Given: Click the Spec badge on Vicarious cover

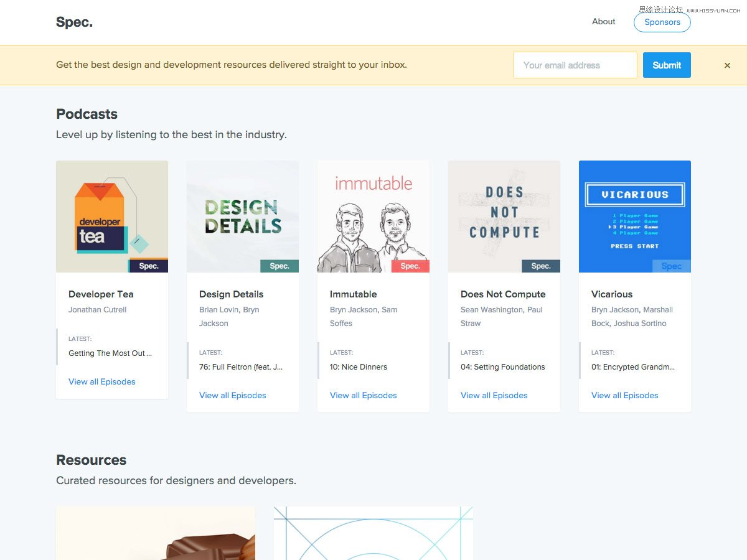Looking at the screenshot, I should pos(672,266).
